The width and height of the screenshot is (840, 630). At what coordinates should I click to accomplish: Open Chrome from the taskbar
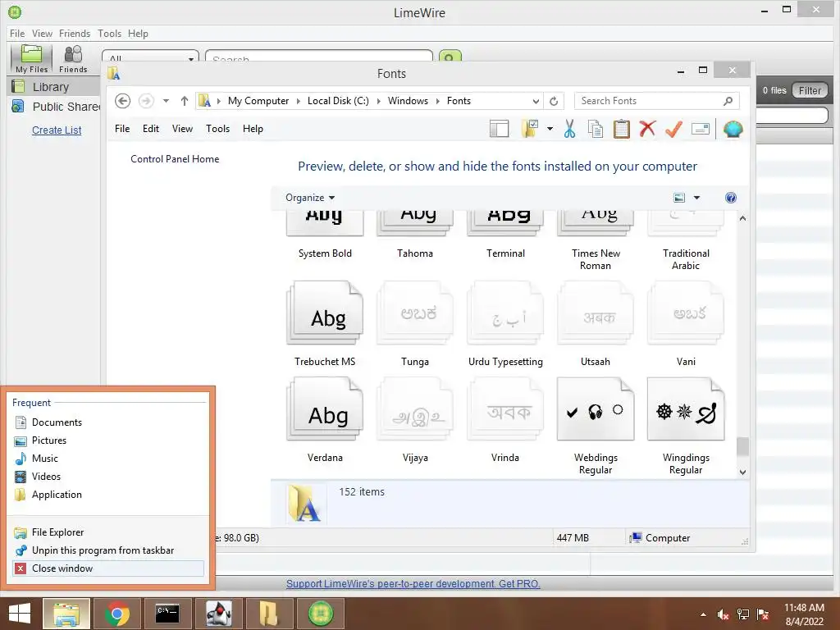coord(116,614)
